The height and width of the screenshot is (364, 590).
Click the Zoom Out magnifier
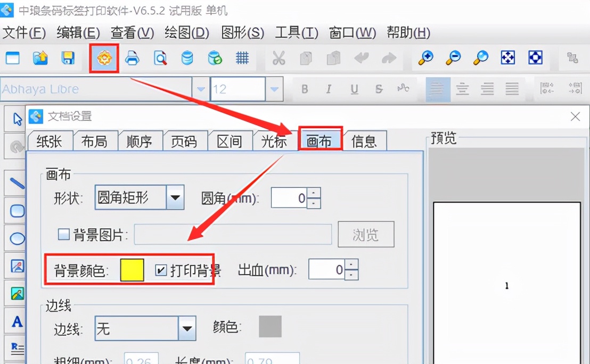coord(453,58)
